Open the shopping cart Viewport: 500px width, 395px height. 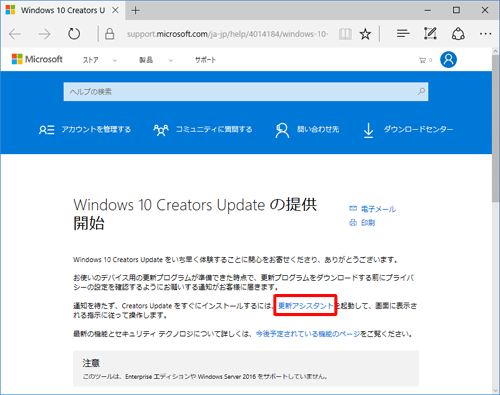(x=425, y=60)
